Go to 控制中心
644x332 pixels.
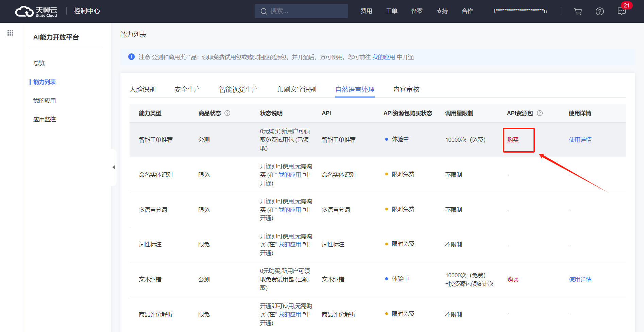pos(87,11)
